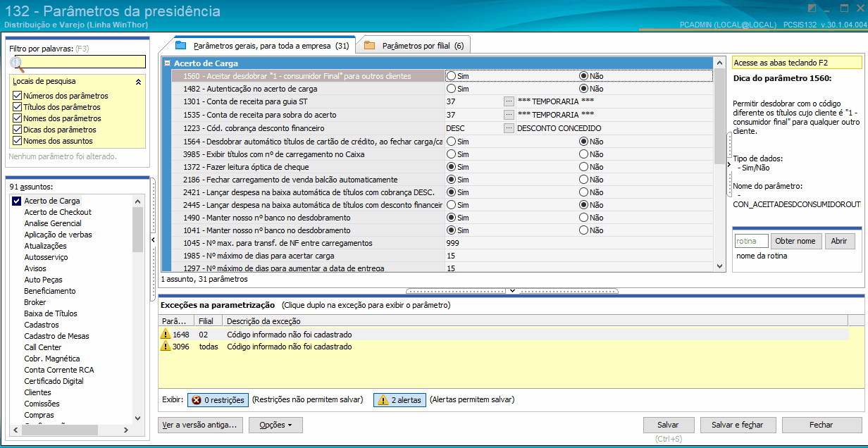The height and width of the screenshot is (448, 868).
Task: Select Não for 1372 Fazer leitura óptica de cheque
Action: (583, 167)
